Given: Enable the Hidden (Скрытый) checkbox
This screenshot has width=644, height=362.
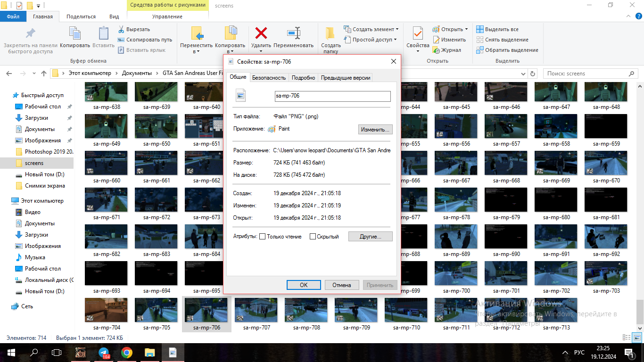Looking at the screenshot, I should coord(313,237).
